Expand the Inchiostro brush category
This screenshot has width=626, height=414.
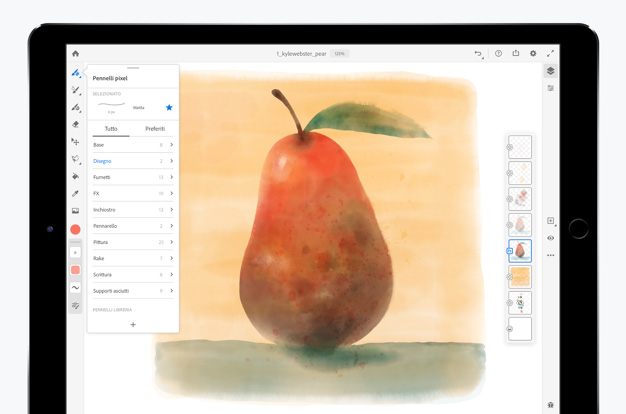point(133,210)
